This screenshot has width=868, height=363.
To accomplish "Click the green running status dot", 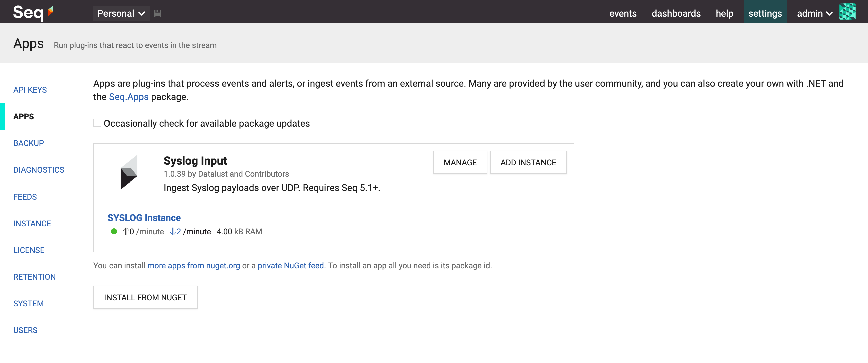I will 114,232.
